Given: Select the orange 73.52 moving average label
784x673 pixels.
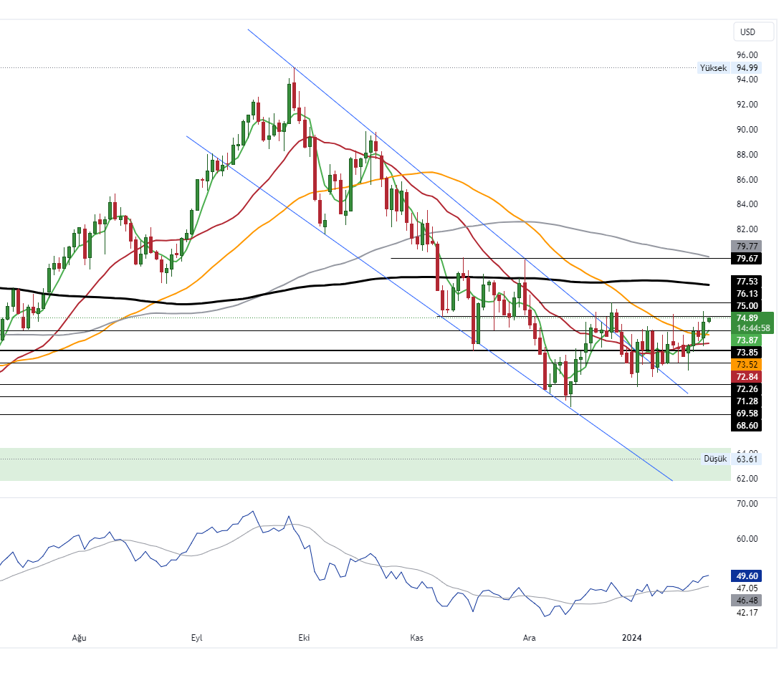Looking at the screenshot, I should pos(747,364).
